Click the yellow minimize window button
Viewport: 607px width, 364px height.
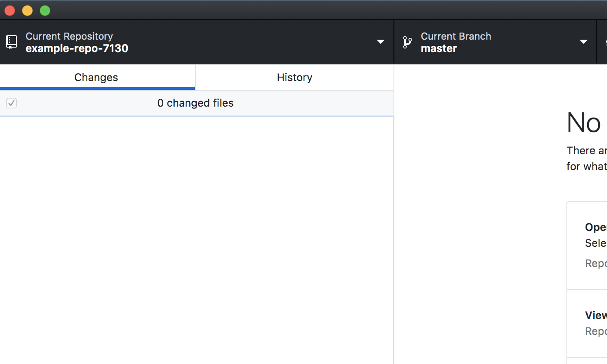tap(27, 11)
